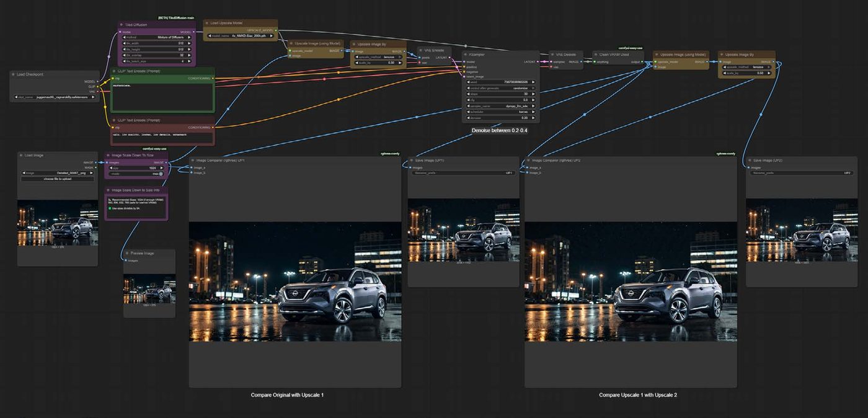Toggle the mode max switch in Image Scale Down To Size
Image resolution: width=868 pixels, height=418 pixels.
pyautogui.click(x=161, y=174)
